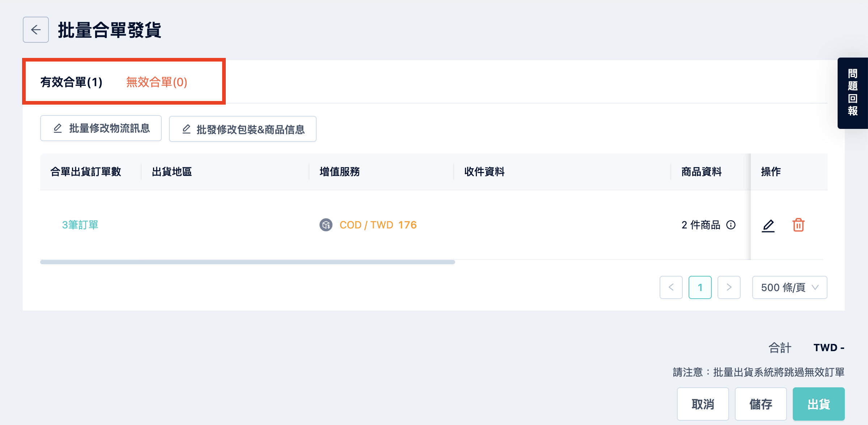
Task: Click the 出貨 ship button
Action: click(819, 404)
